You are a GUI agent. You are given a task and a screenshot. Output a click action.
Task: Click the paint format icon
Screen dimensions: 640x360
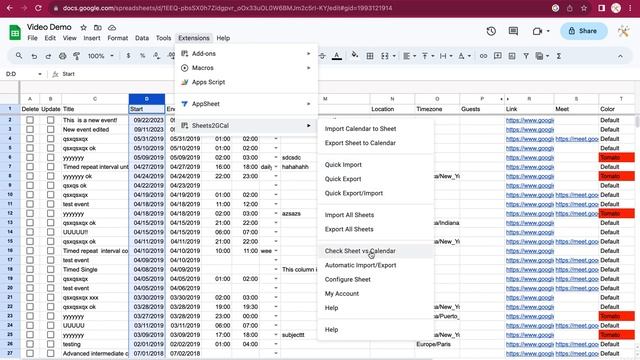pyautogui.click(x=76, y=56)
